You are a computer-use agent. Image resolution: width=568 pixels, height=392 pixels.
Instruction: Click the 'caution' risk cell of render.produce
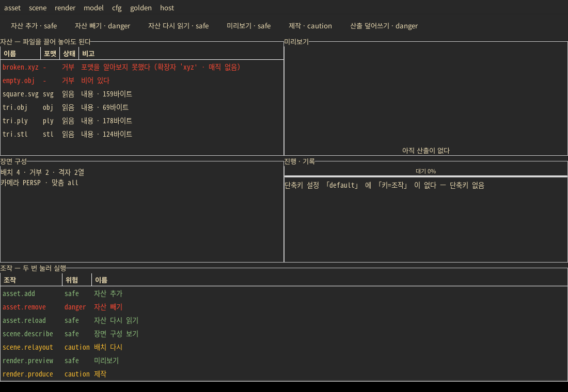pyautogui.click(x=77, y=374)
